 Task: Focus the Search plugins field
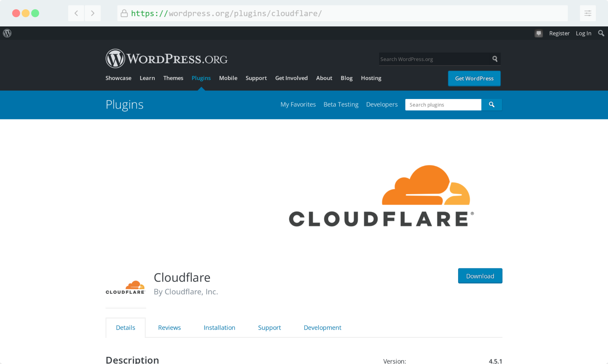[443, 105]
